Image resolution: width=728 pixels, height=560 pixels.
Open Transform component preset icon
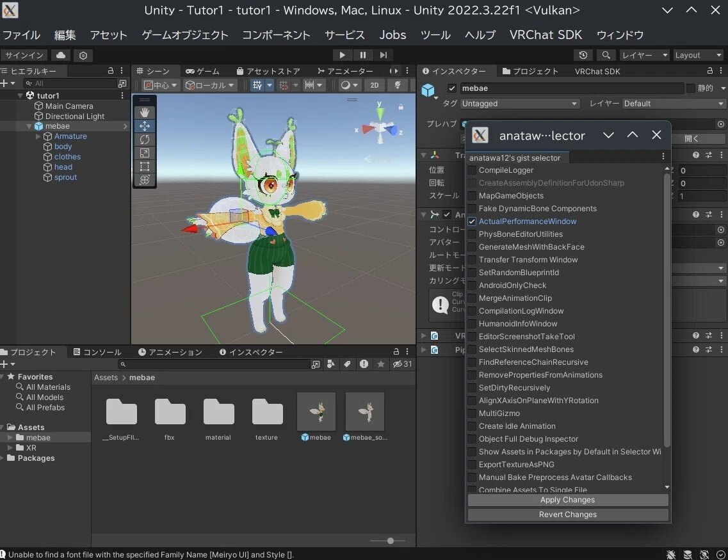click(709, 155)
